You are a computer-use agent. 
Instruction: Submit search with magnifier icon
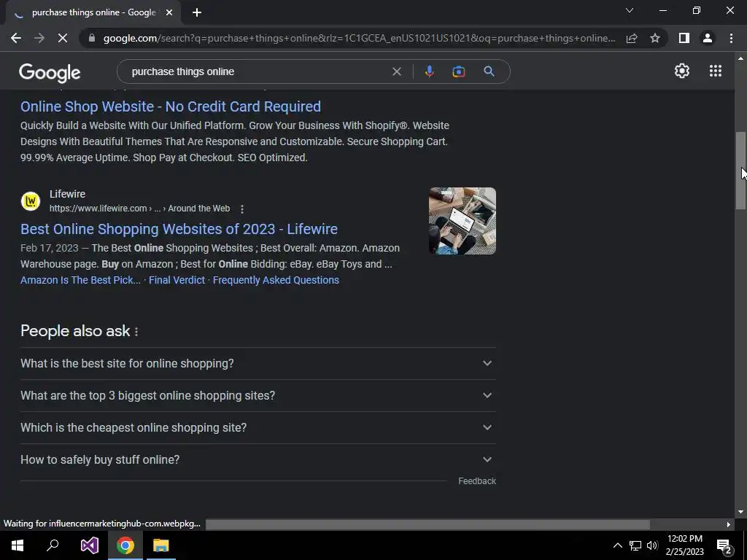coord(489,71)
